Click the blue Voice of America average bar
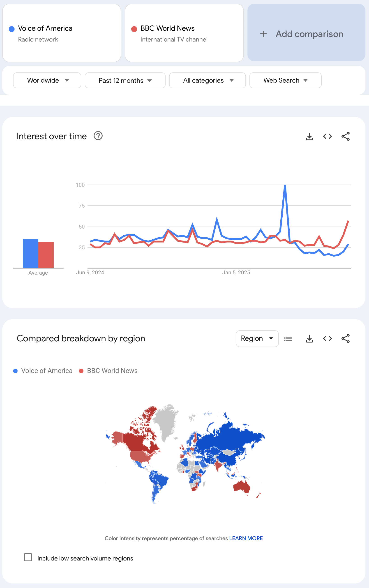This screenshot has height=588, width=369. point(30,253)
